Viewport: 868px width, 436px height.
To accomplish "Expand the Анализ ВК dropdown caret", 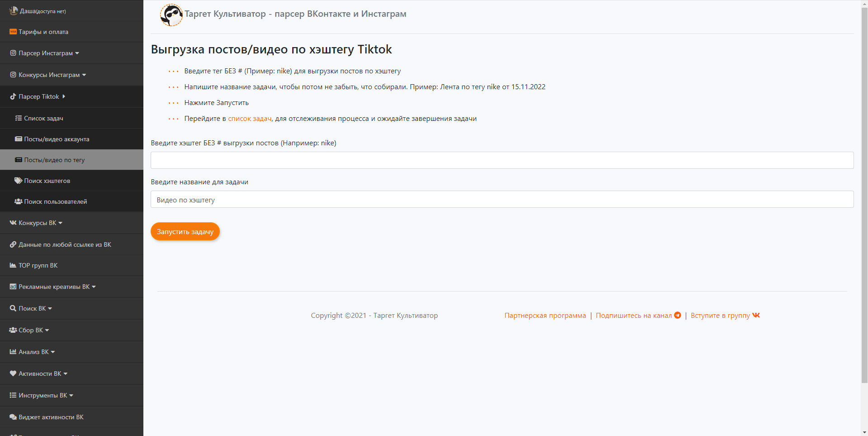I will click(53, 352).
